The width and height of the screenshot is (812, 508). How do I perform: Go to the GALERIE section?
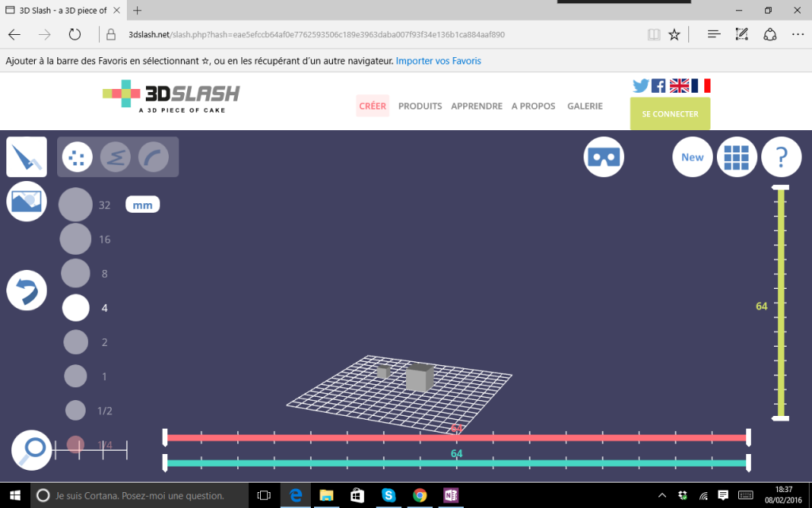584,106
